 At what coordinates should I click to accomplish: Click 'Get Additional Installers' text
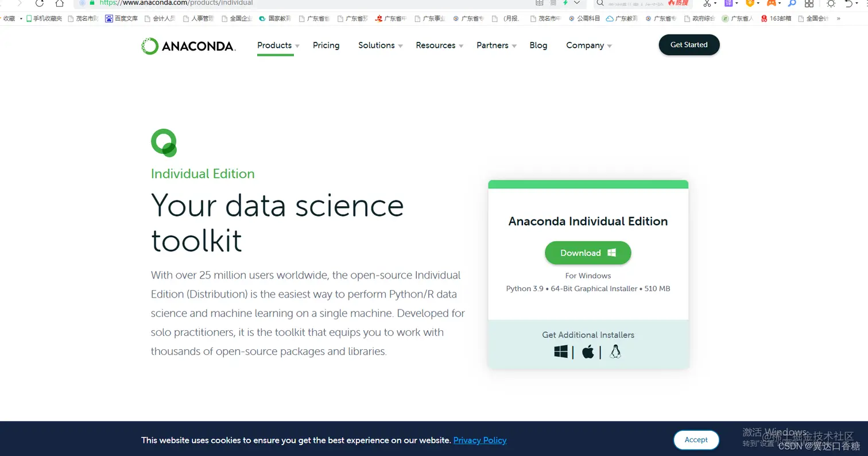(588, 335)
